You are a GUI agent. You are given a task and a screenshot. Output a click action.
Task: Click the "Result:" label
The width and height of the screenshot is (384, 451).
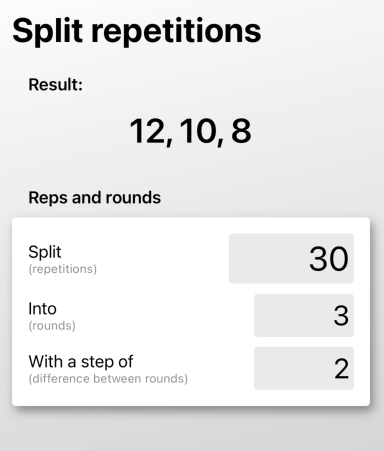[x=55, y=84]
